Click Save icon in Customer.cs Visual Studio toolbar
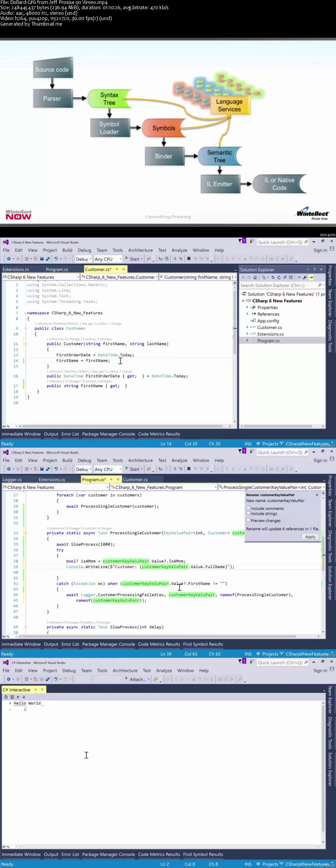This screenshot has height=868, width=336. (x=42, y=259)
